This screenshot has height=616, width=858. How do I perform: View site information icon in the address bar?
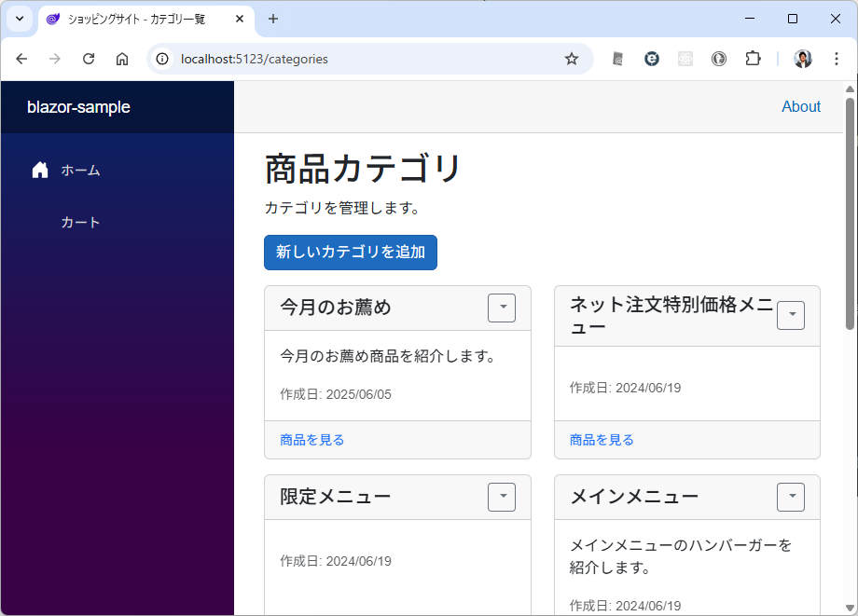click(x=162, y=59)
